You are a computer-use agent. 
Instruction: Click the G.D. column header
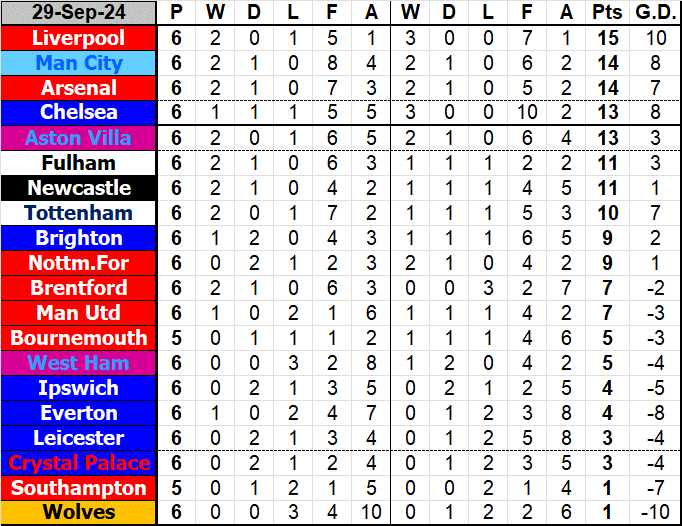(655, 13)
